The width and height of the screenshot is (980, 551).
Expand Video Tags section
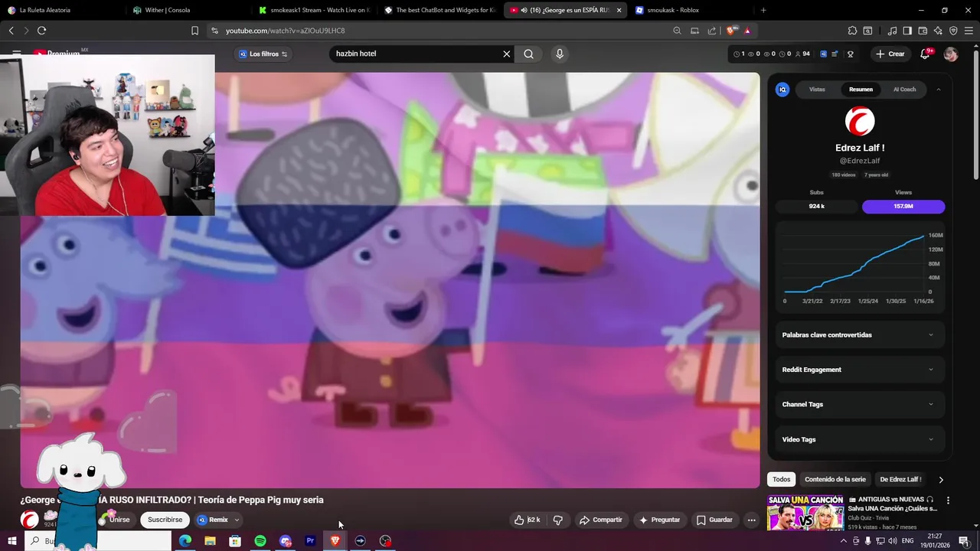(x=860, y=439)
